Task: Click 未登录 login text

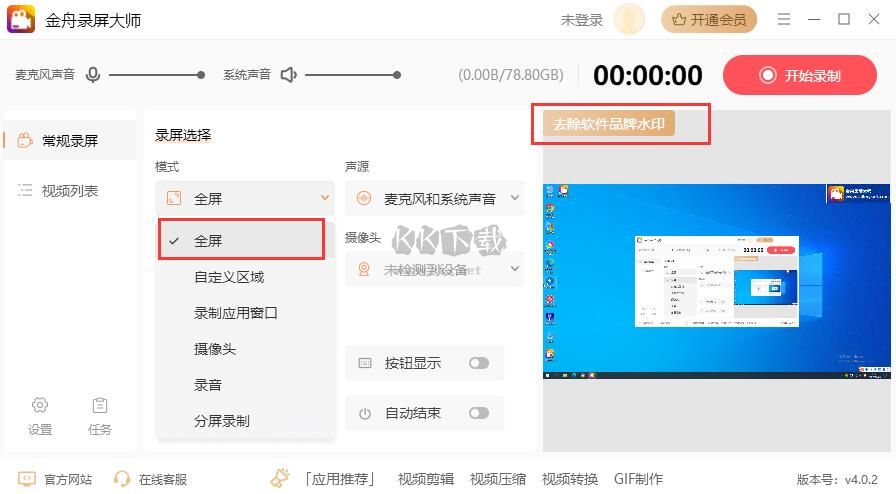Action: pyautogui.click(x=581, y=20)
